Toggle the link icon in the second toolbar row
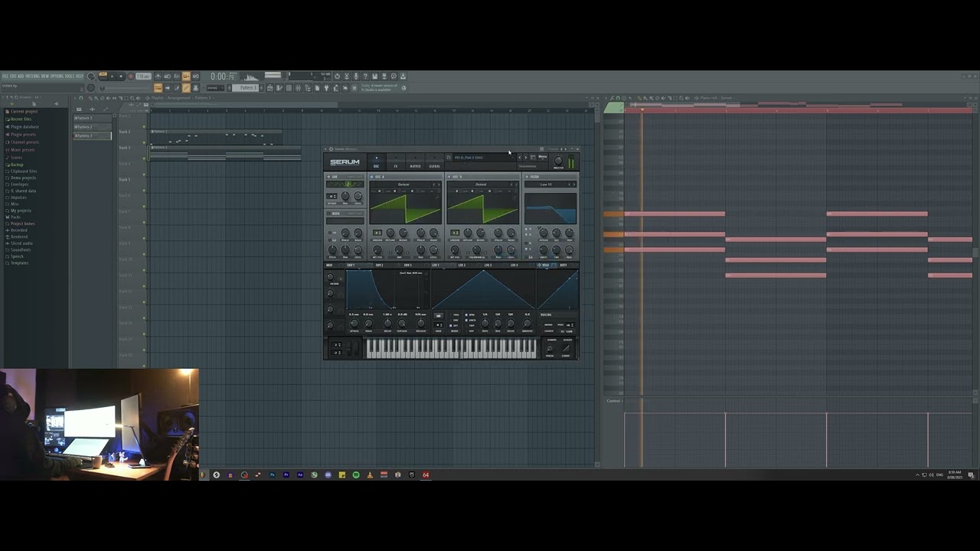The width and height of the screenshot is (980, 551). coord(186,88)
